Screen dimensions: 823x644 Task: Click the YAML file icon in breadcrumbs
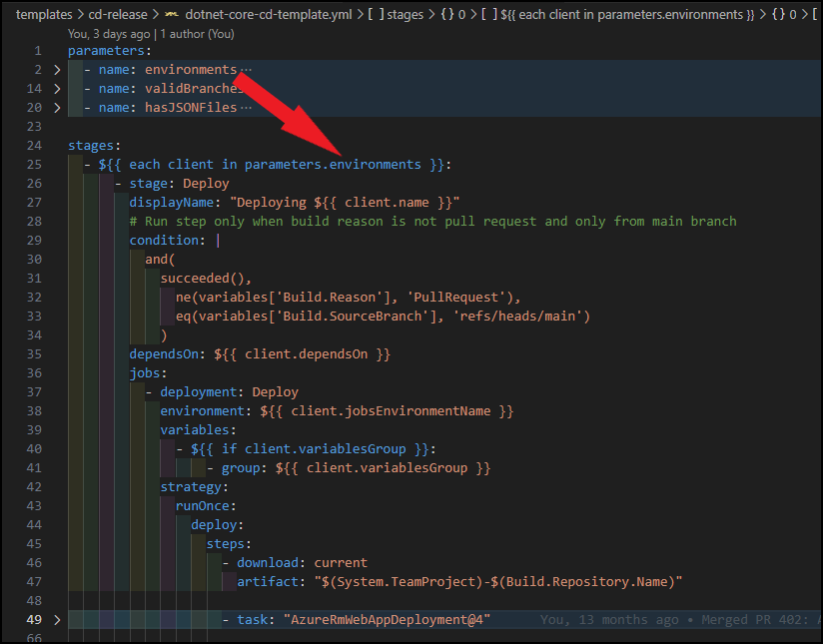[172, 14]
